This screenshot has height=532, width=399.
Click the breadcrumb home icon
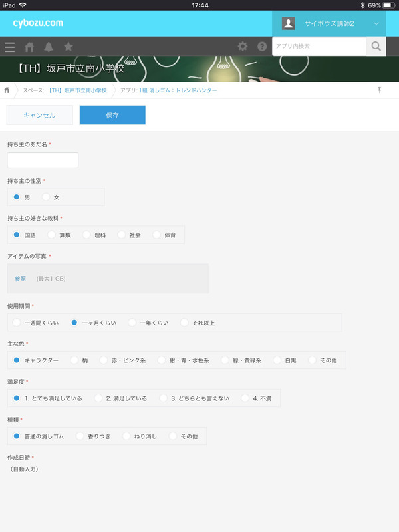point(7,90)
